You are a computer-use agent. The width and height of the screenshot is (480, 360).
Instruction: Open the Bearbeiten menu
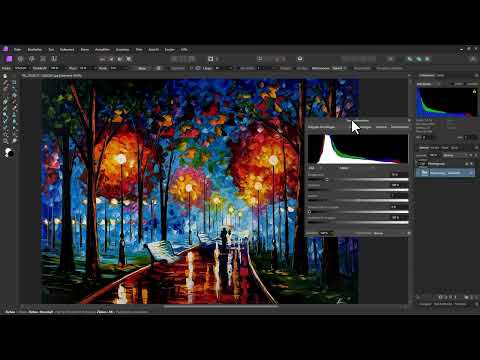pyautogui.click(x=35, y=50)
